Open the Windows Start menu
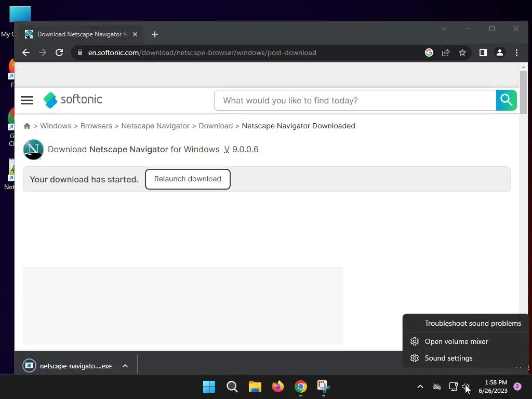This screenshot has height=399, width=532. (x=209, y=387)
